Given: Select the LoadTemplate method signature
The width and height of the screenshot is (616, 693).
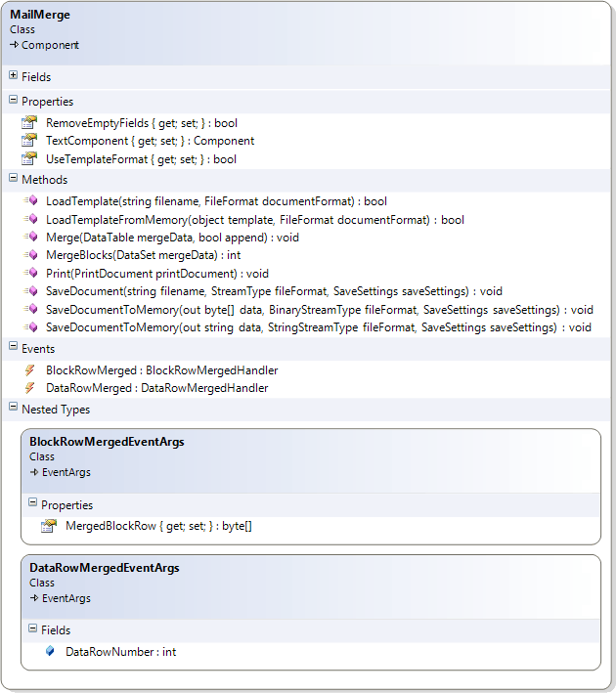Looking at the screenshot, I should click(216, 201).
